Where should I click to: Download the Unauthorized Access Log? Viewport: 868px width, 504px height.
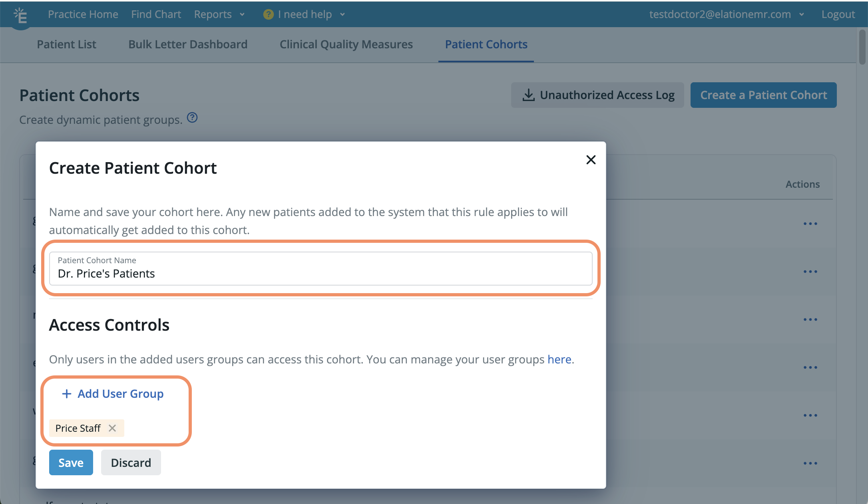597,95
